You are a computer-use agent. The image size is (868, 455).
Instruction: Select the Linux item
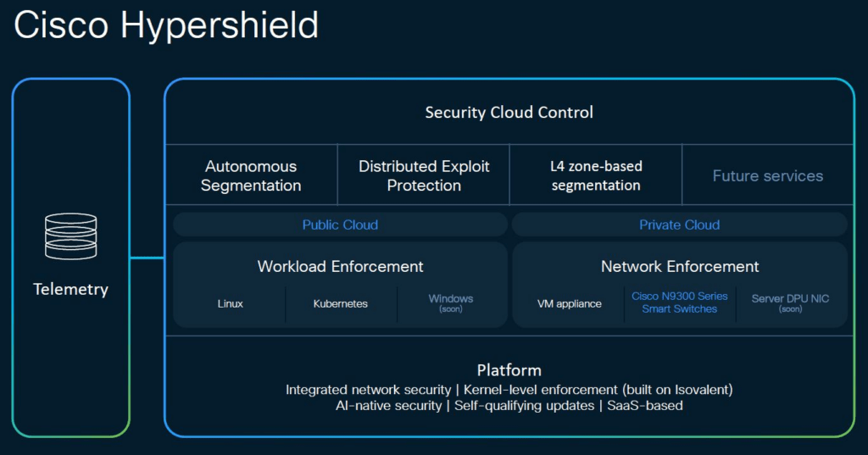(x=231, y=304)
